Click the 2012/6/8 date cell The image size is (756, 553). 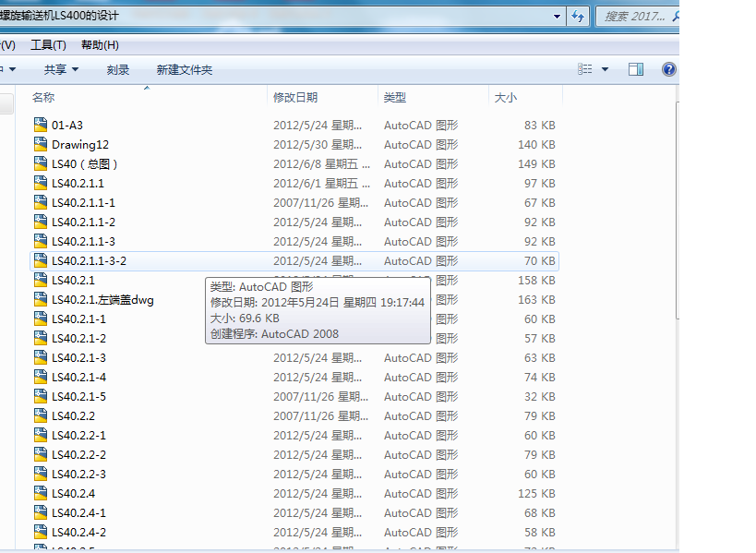321,164
